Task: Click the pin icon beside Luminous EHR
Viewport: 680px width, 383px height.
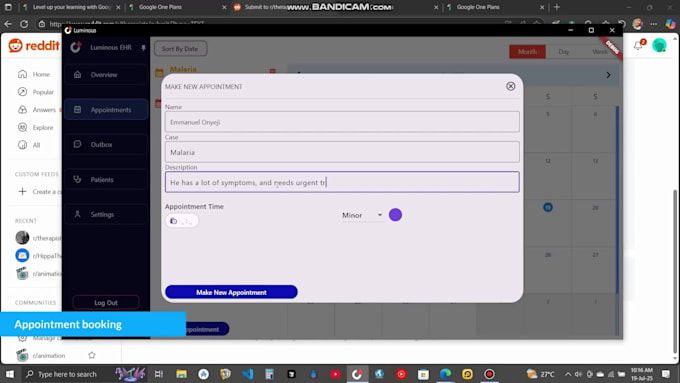Action: coord(143,48)
